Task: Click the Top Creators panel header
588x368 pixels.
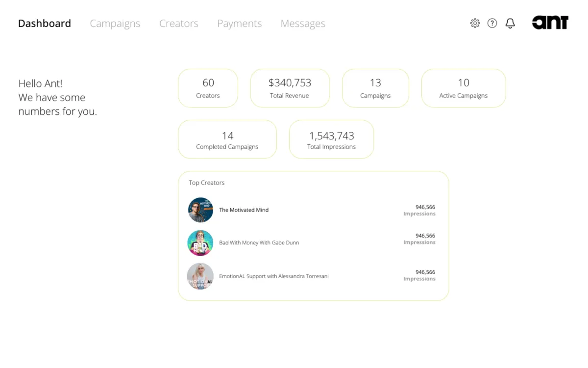Action: (206, 183)
